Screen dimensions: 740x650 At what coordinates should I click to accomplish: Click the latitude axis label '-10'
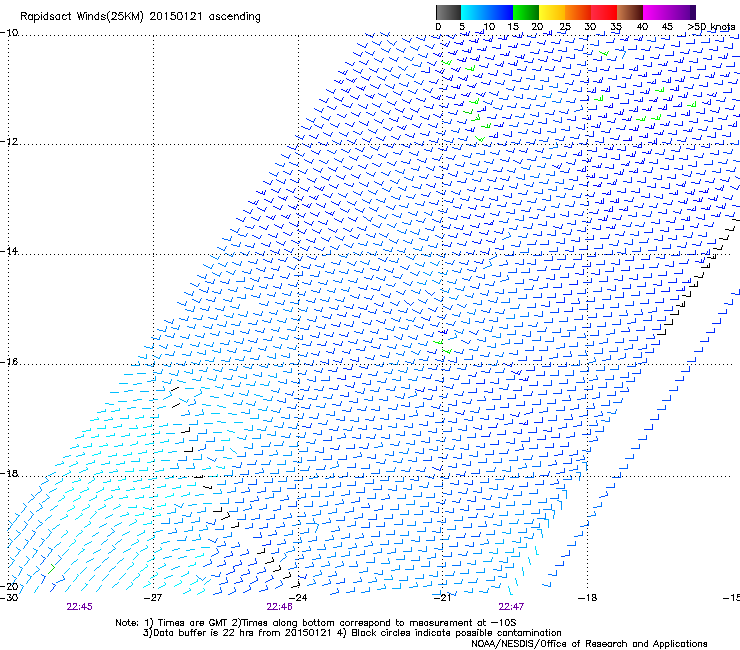(9, 33)
